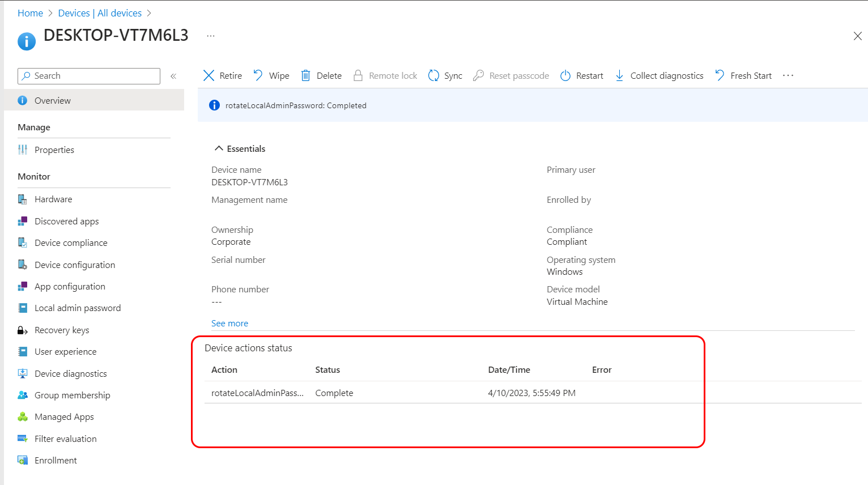
Task: Click Corporate ownership value
Action: [231, 241]
